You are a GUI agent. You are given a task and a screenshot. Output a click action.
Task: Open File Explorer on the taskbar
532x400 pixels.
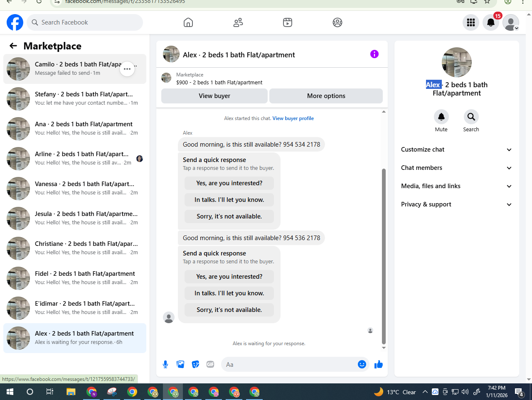click(x=71, y=392)
